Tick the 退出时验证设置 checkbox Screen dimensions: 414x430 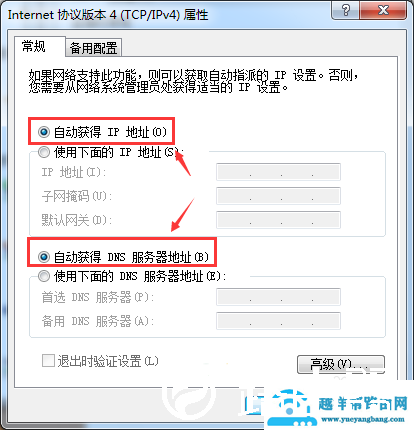tap(48, 361)
